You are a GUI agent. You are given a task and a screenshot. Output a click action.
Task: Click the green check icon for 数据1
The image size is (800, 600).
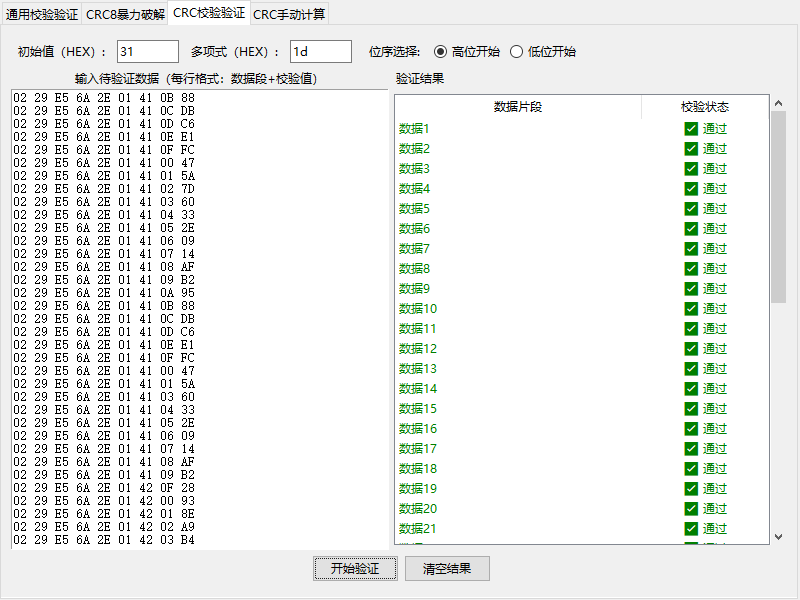pyautogui.click(x=691, y=129)
